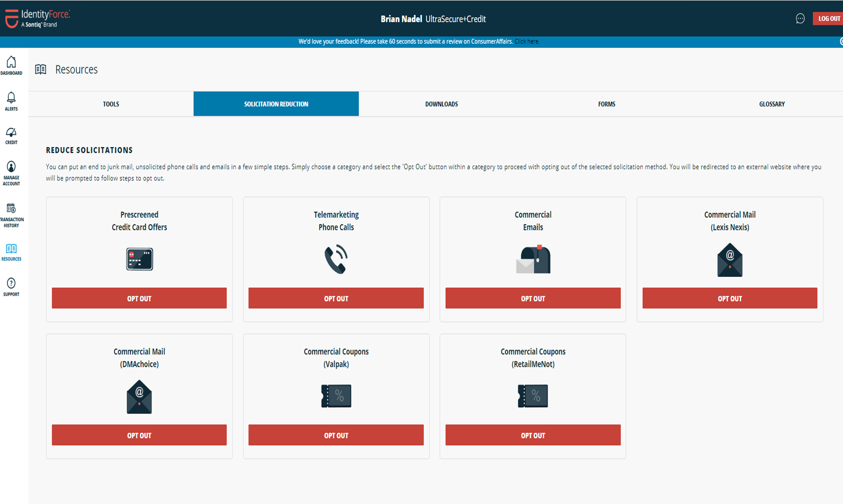Opt out of Commercial Mail Lexis Nexis
This screenshot has width=843, height=504.
click(730, 298)
